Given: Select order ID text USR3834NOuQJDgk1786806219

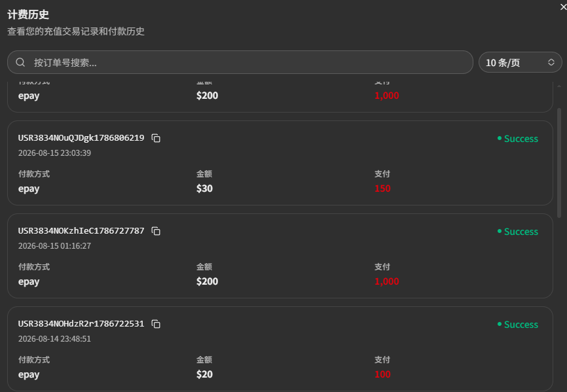Looking at the screenshot, I should tap(81, 137).
